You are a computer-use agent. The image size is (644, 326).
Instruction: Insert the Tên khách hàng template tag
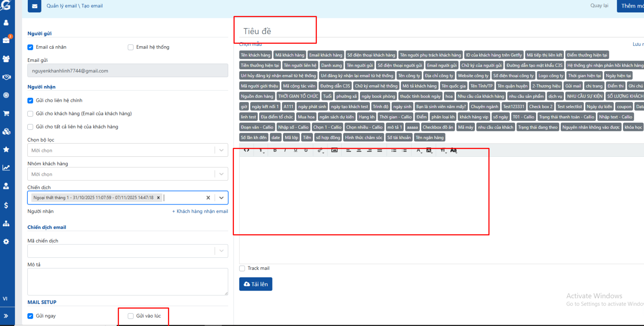pos(256,55)
